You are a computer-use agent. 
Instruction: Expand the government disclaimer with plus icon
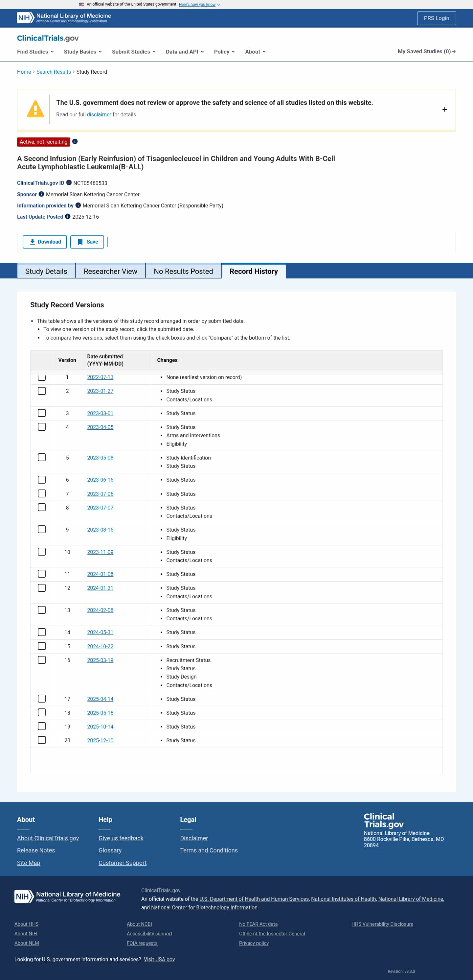(444, 109)
